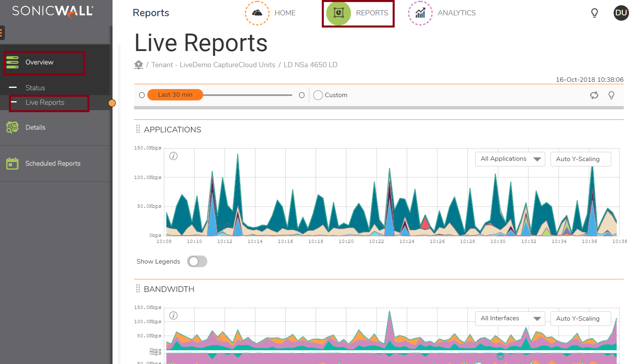Grab the Applications panel drag handle

[138, 129]
